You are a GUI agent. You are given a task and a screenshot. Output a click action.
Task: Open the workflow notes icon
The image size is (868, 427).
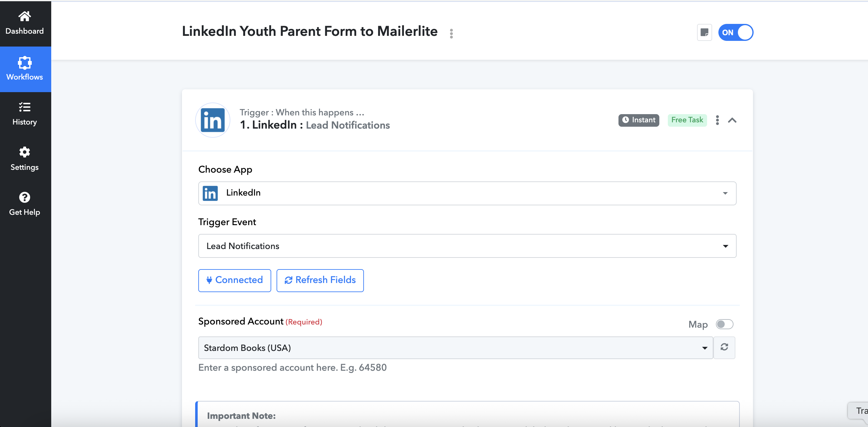704,32
